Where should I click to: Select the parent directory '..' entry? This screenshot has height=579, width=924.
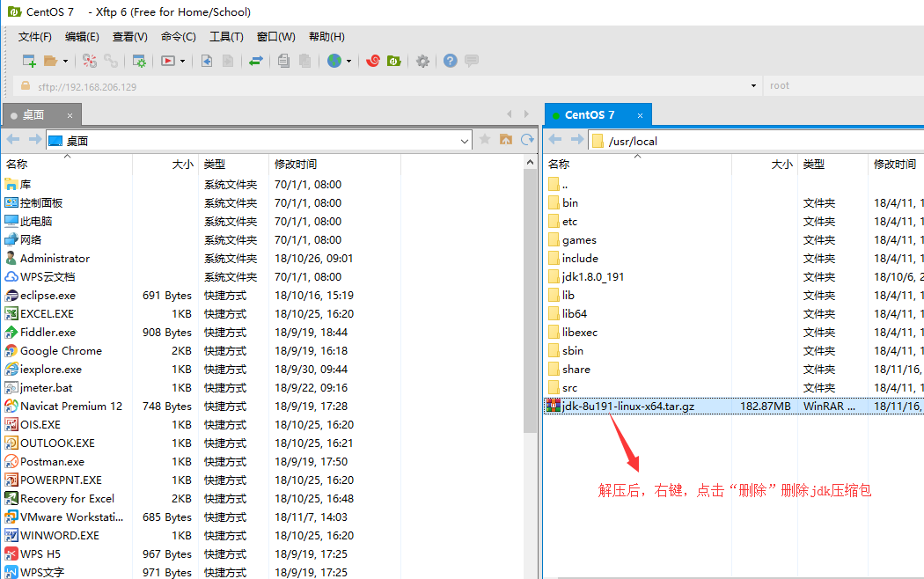point(565,185)
